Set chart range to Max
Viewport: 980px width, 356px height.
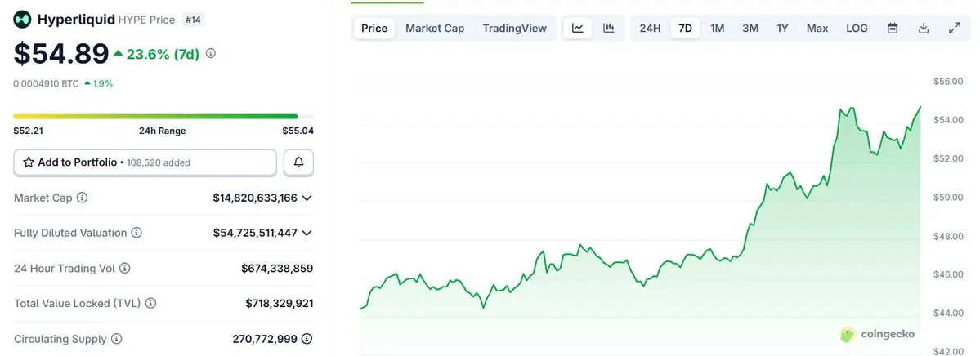[817, 28]
